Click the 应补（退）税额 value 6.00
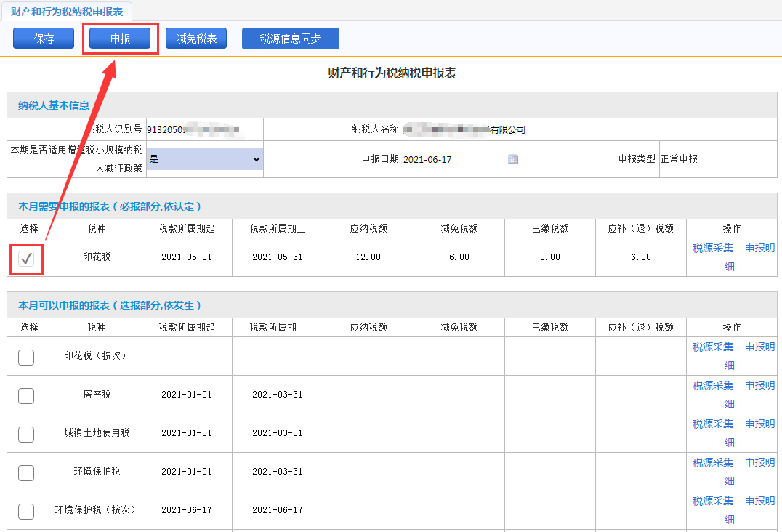782x532 pixels. point(641,257)
